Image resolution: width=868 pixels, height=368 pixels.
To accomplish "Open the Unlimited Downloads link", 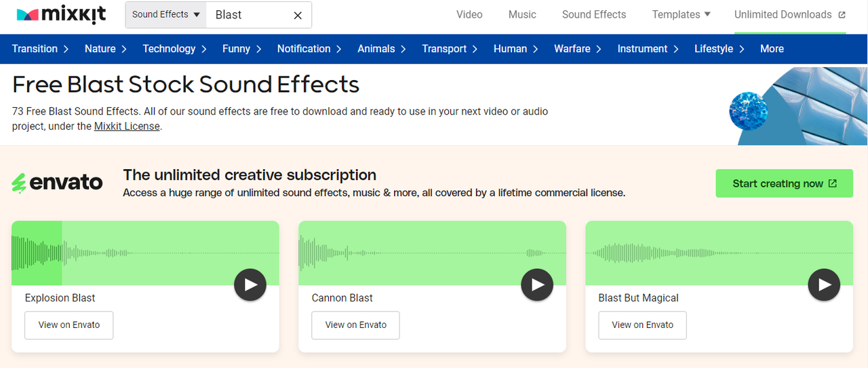I will pos(790,14).
